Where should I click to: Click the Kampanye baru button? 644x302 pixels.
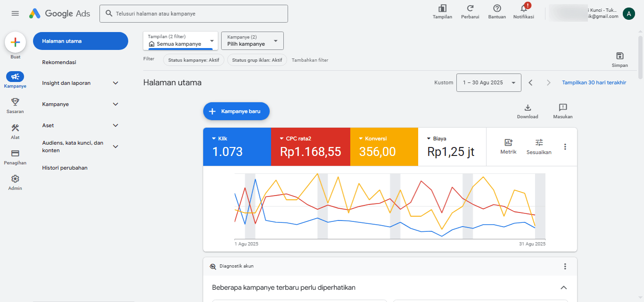[x=236, y=111]
